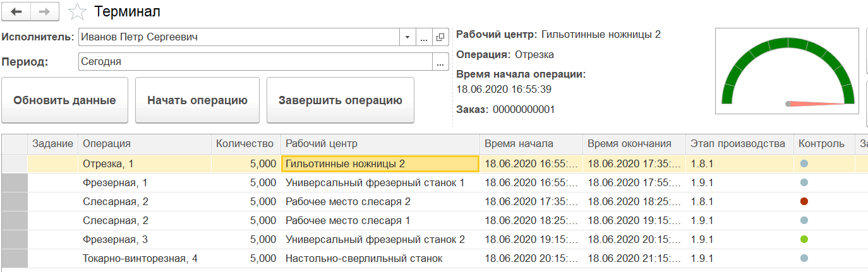Image resolution: width=868 pixels, height=272 pixels.
Task: Click the Время начала column header
Action: pos(529,144)
